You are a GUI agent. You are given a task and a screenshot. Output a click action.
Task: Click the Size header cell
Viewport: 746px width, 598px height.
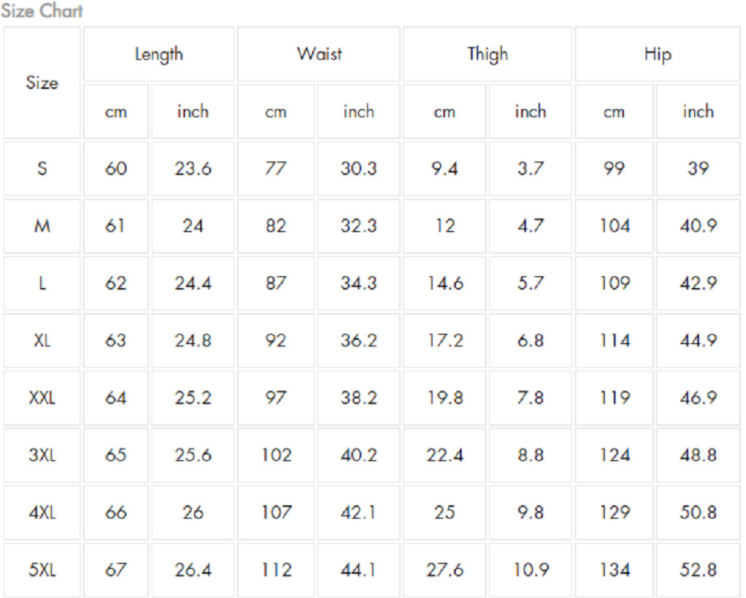click(42, 83)
